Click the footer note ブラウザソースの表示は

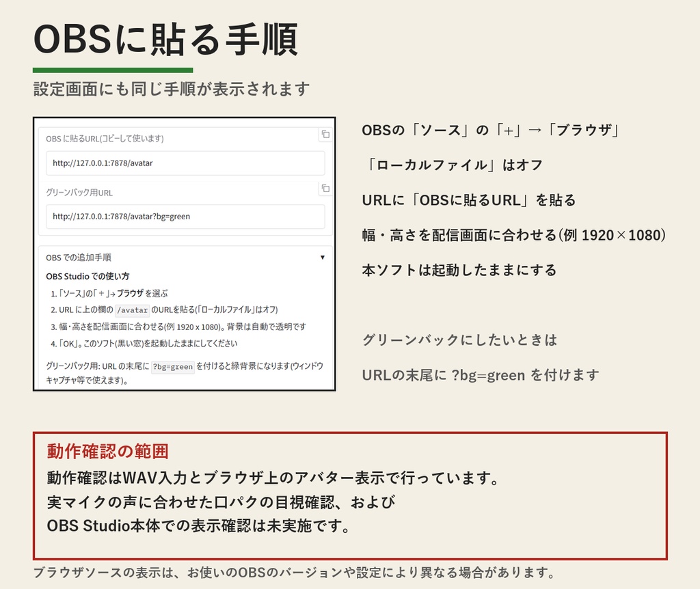point(295,573)
